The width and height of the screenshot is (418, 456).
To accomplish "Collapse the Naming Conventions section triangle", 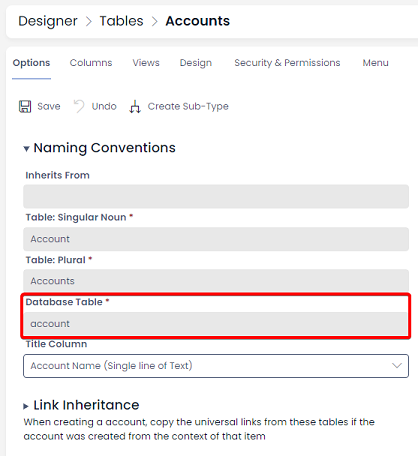I will 26,149.
